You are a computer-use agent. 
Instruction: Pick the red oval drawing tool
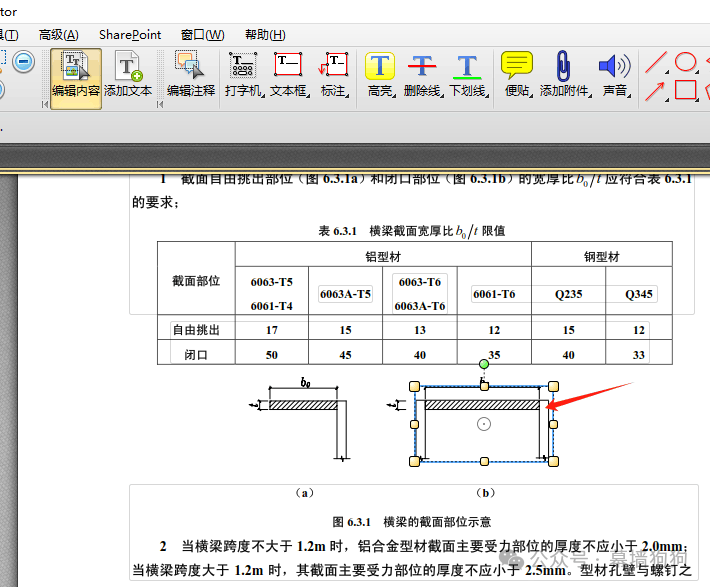tap(685, 62)
